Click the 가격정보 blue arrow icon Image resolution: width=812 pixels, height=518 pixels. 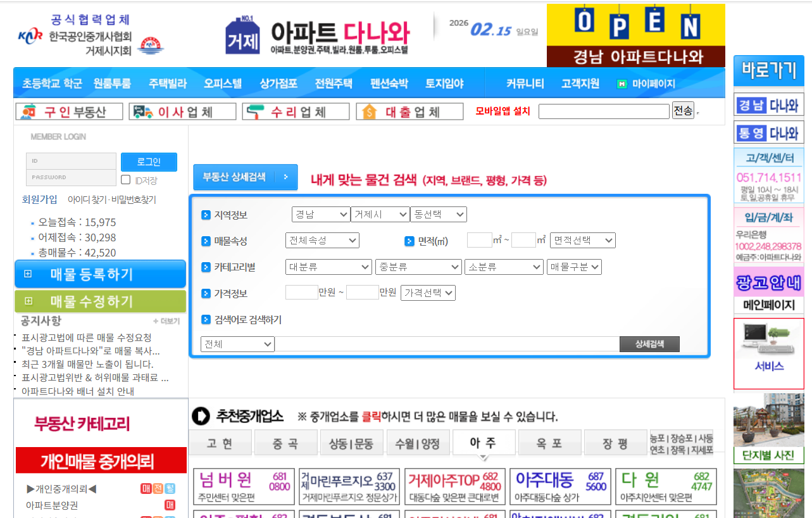[206, 293]
